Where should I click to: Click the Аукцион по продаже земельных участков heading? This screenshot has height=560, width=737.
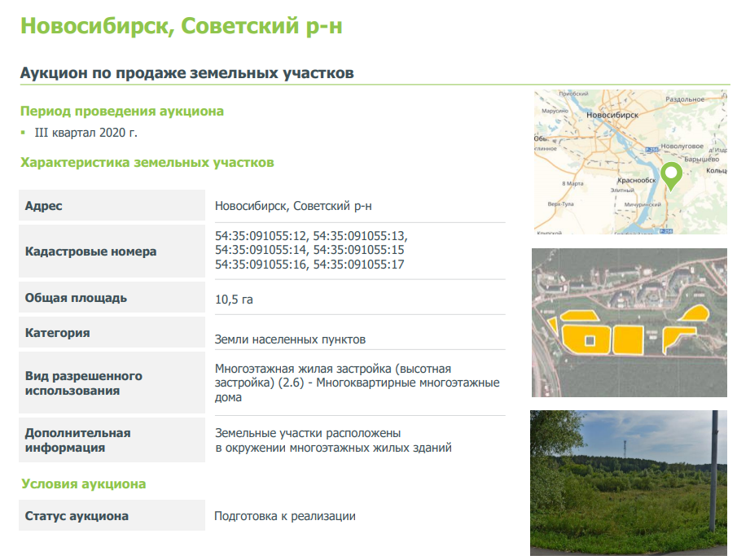186,73
